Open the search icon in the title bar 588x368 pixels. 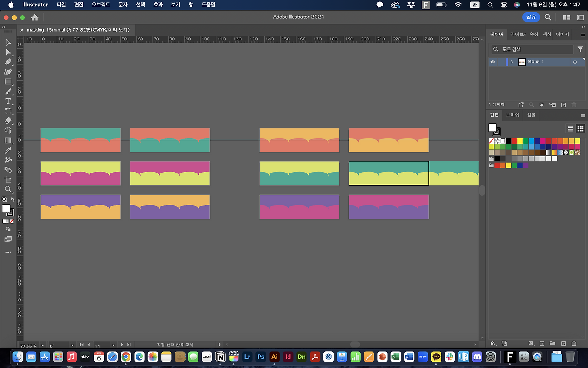pos(548,17)
